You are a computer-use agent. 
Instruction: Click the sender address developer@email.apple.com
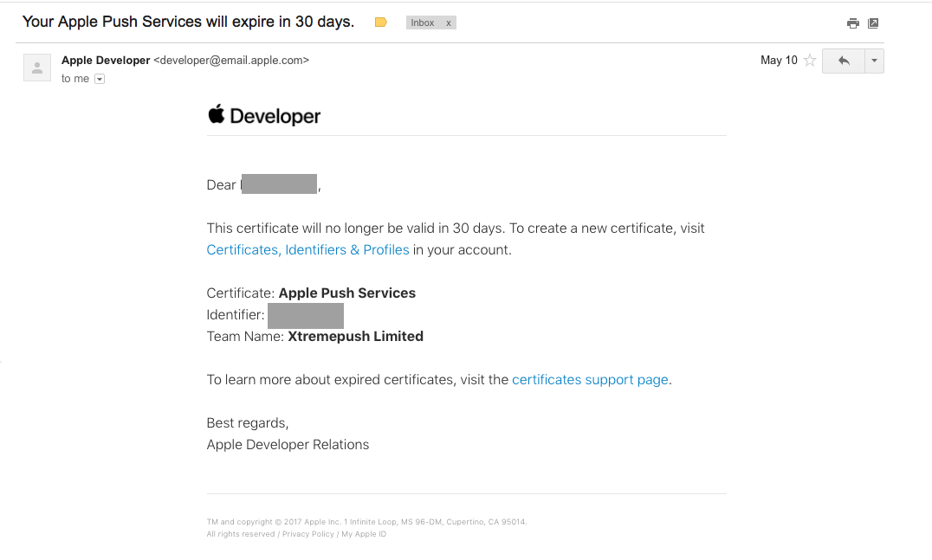pyautogui.click(x=231, y=60)
